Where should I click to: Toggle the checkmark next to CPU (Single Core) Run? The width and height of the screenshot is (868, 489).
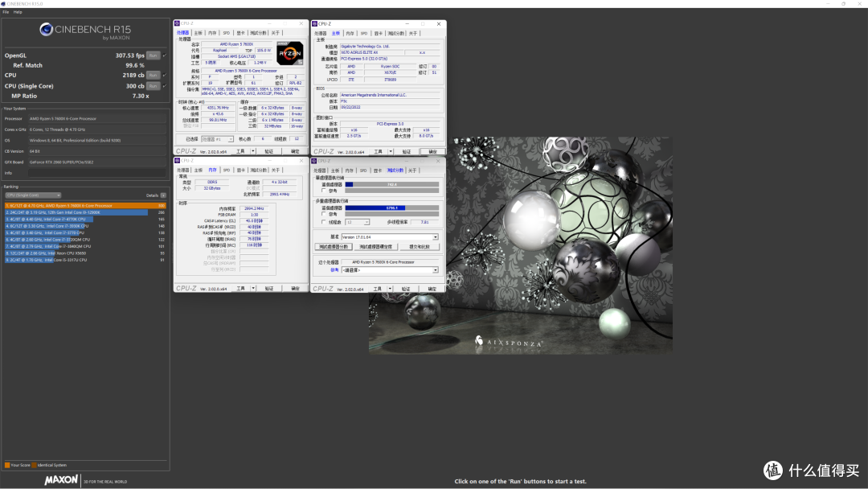coord(165,86)
